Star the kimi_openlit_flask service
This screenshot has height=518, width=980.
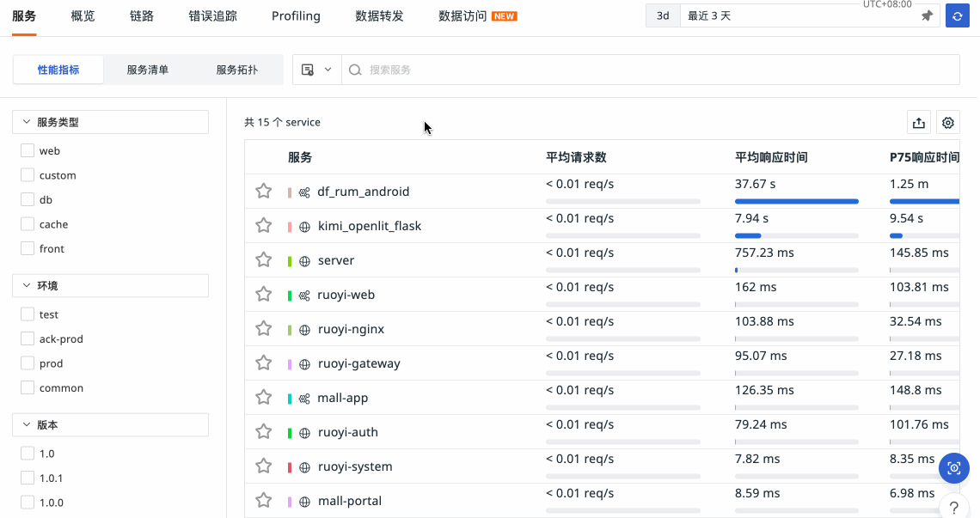[x=264, y=226]
